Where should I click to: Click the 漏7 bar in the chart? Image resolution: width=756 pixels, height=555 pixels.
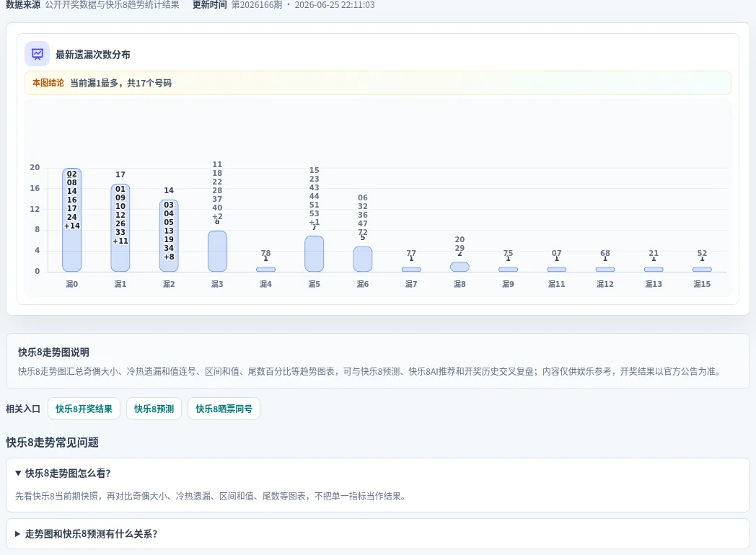point(411,270)
